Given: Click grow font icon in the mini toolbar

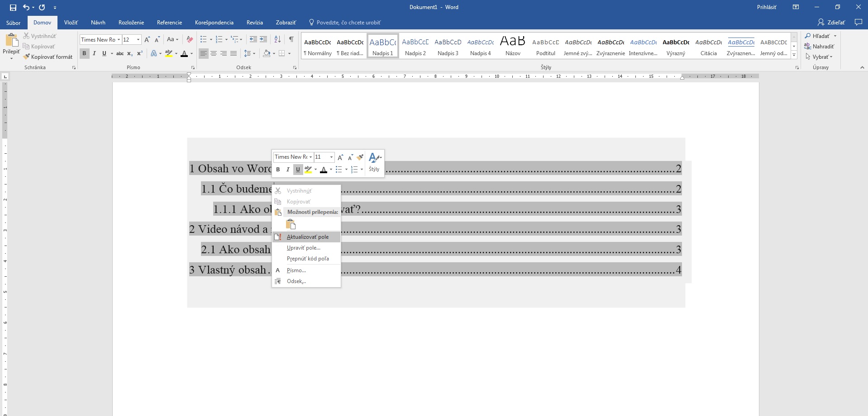Looking at the screenshot, I should pos(340,157).
